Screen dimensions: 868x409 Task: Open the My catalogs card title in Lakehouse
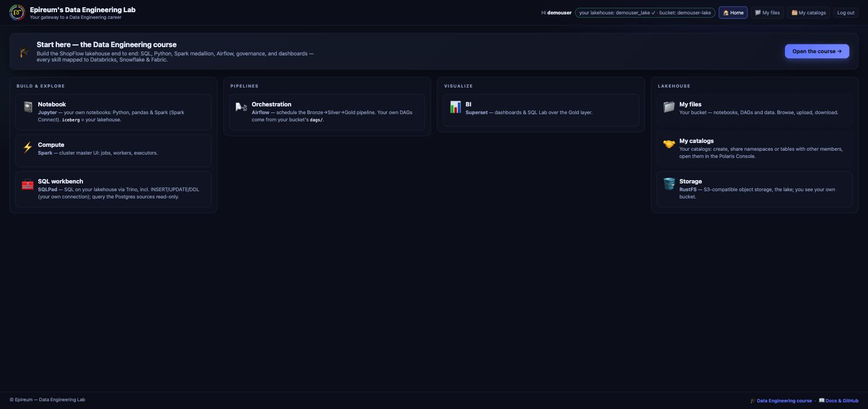[x=696, y=141]
